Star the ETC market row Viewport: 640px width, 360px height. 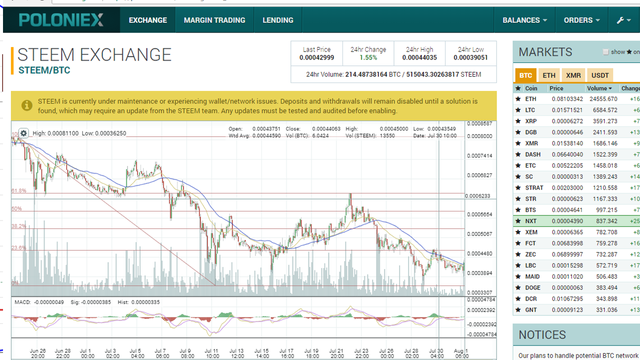[x=518, y=165]
